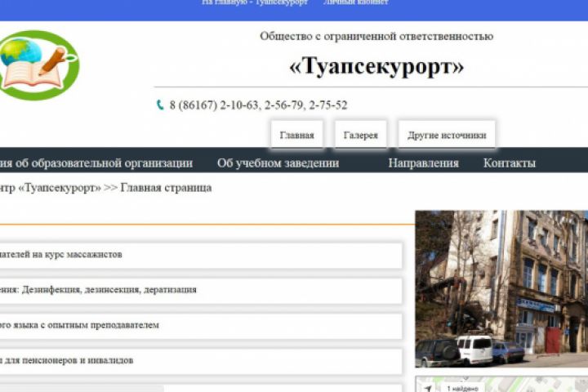Open the item about опытным преподавателем

coord(201,326)
